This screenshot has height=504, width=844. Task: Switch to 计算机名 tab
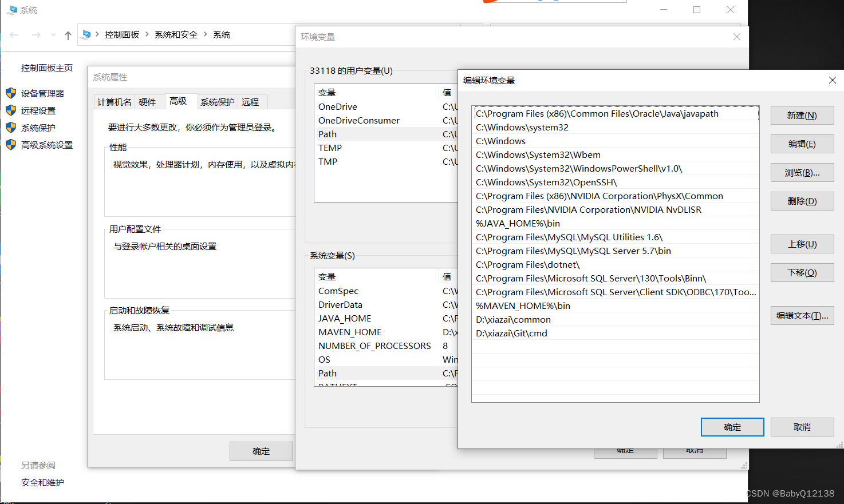tap(114, 102)
